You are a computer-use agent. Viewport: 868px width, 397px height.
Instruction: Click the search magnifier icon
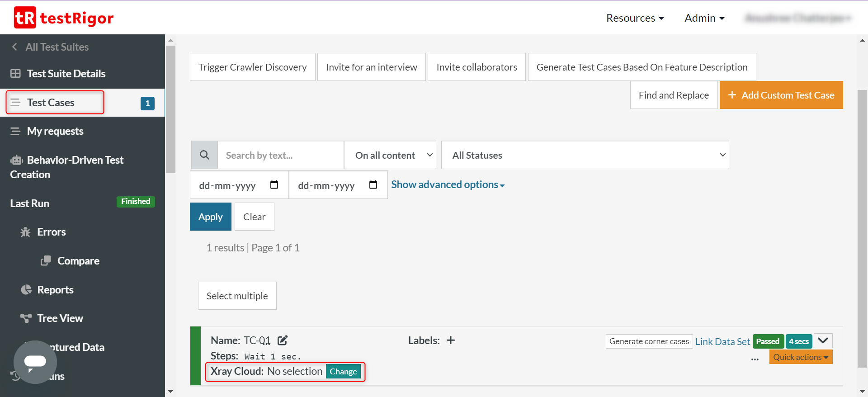pos(204,155)
